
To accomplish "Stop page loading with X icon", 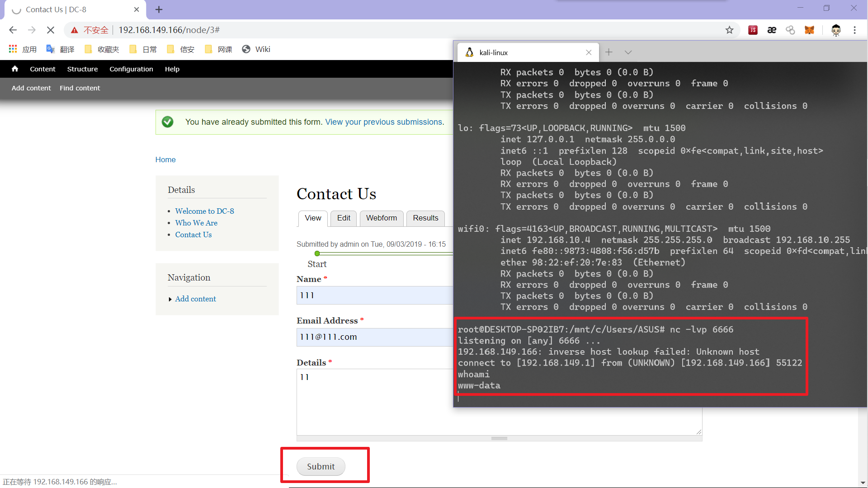I will pos(51,30).
